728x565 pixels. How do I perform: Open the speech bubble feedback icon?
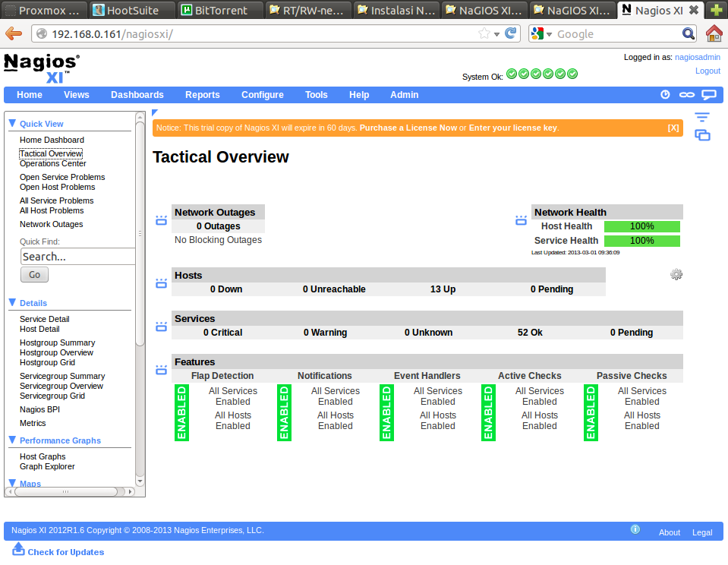(x=708, y=95)
